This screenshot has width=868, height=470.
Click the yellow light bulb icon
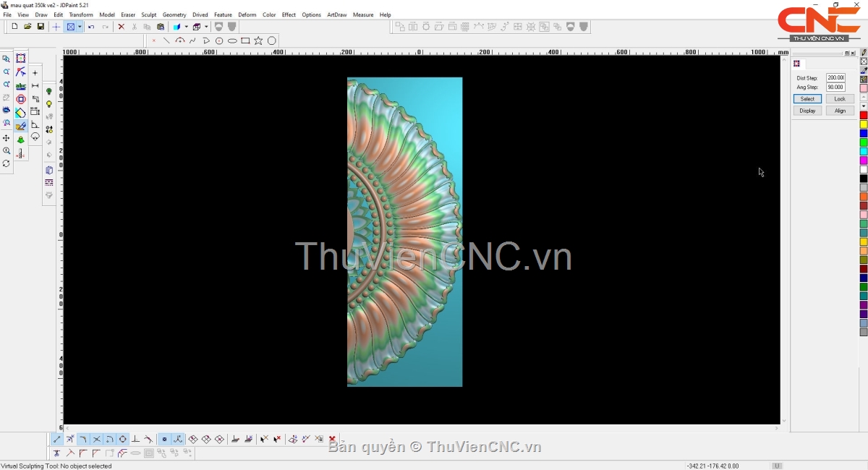49,104
